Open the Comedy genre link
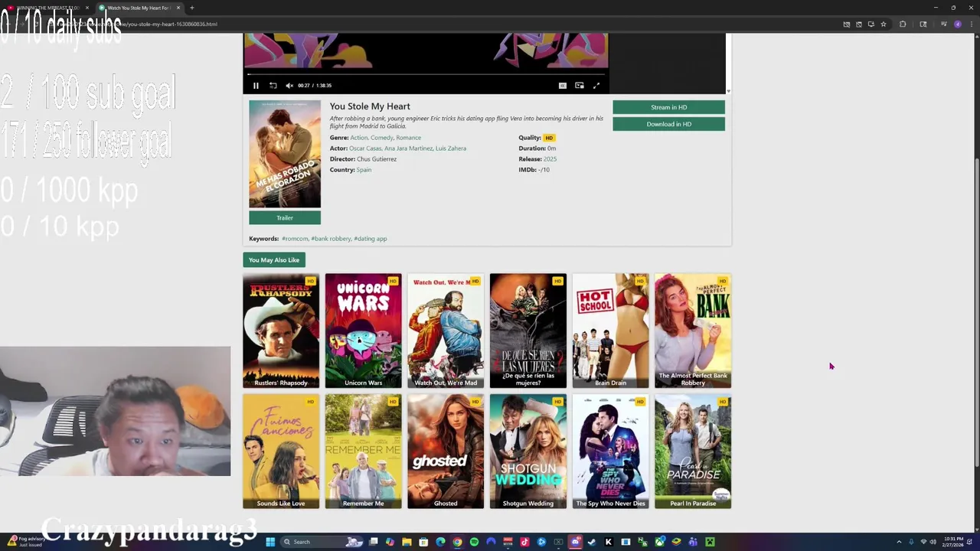Image resolution: width=980 pixels, height=551 pixels. click(x=381, y=138)
